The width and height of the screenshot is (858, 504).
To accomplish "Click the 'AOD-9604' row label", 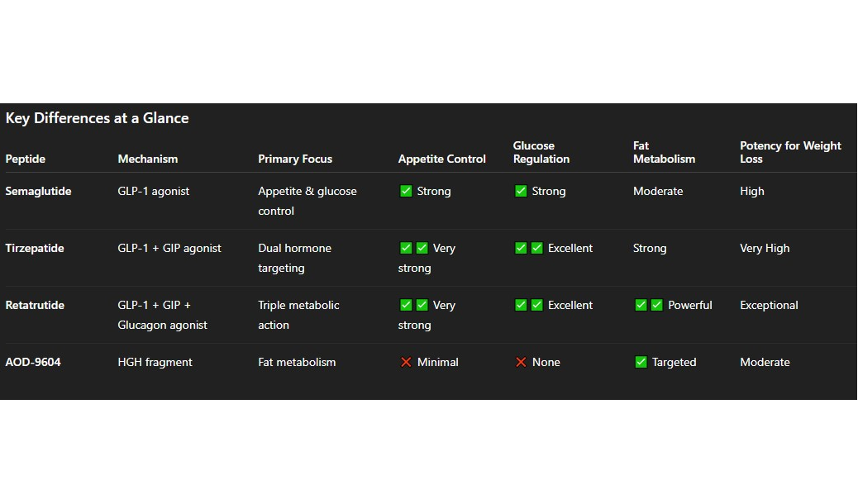I will click(33, 362).
